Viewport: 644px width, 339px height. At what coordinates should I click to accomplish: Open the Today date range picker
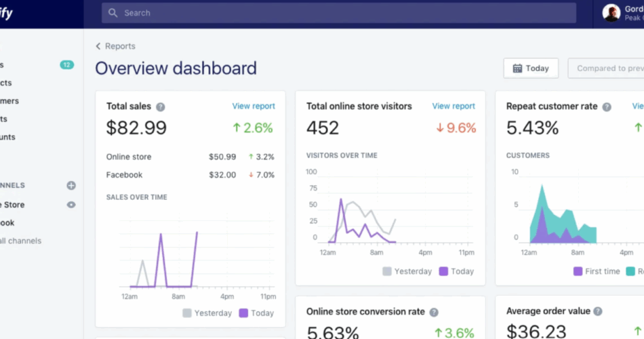[531, 68]
